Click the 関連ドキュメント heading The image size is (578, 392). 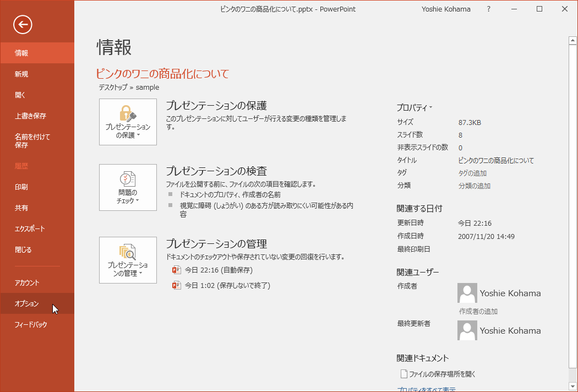pos(422,358)
